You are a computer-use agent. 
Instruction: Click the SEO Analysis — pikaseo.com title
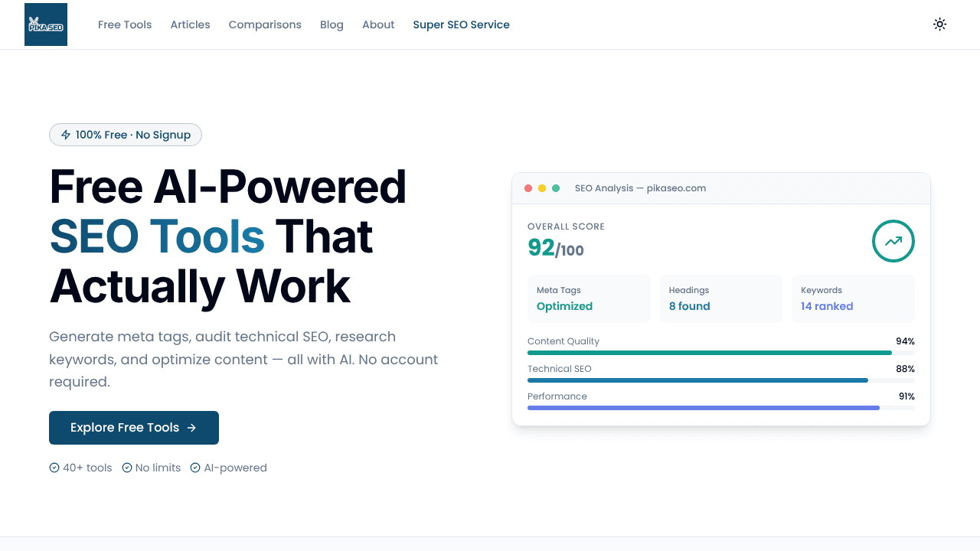(x=640, y=188)
